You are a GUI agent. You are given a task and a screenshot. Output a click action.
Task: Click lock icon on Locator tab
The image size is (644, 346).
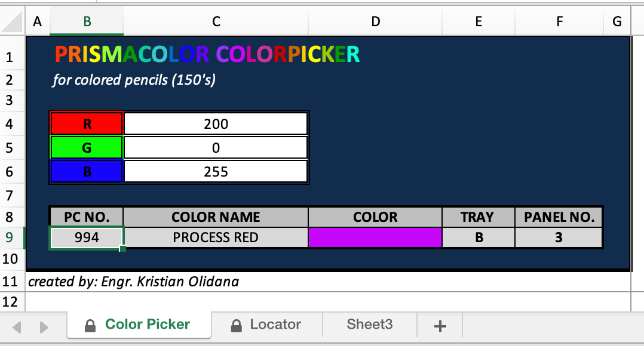tap(236, 326)
